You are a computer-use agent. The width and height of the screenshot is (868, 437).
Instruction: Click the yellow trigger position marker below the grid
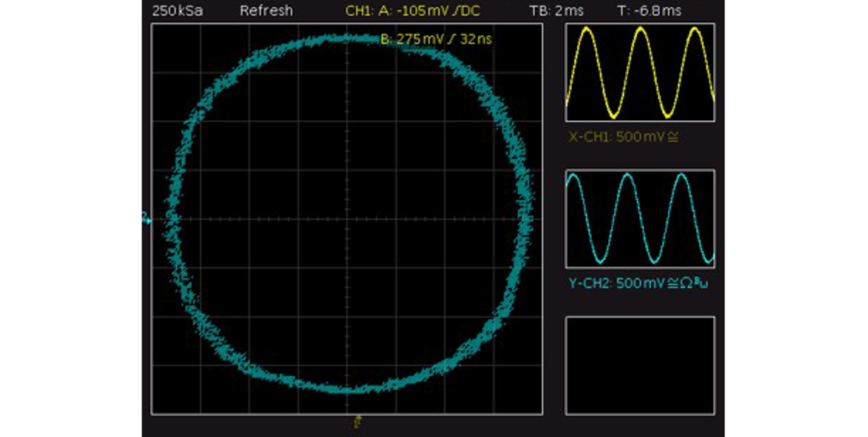[x=358, y=423]
